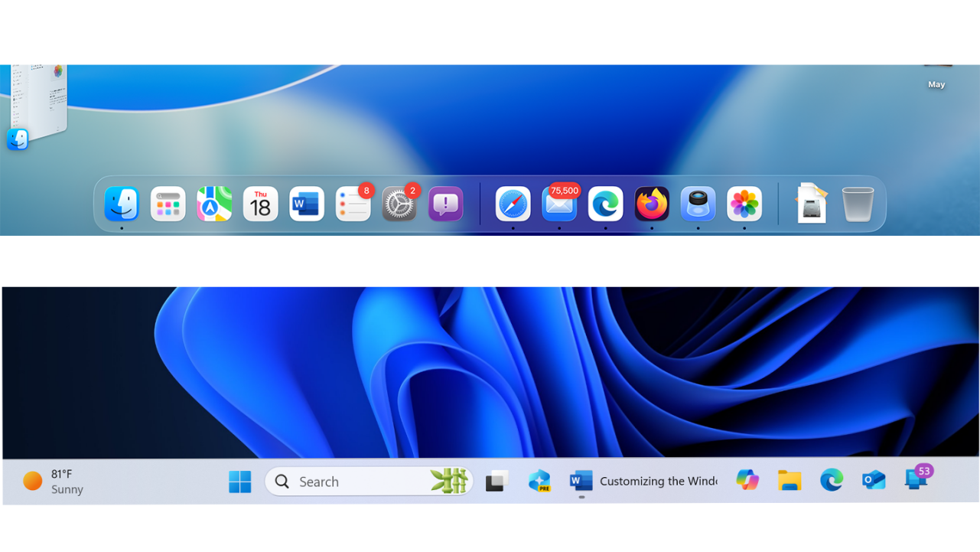Launch Outlook from the taskbar

coord(874,481)
